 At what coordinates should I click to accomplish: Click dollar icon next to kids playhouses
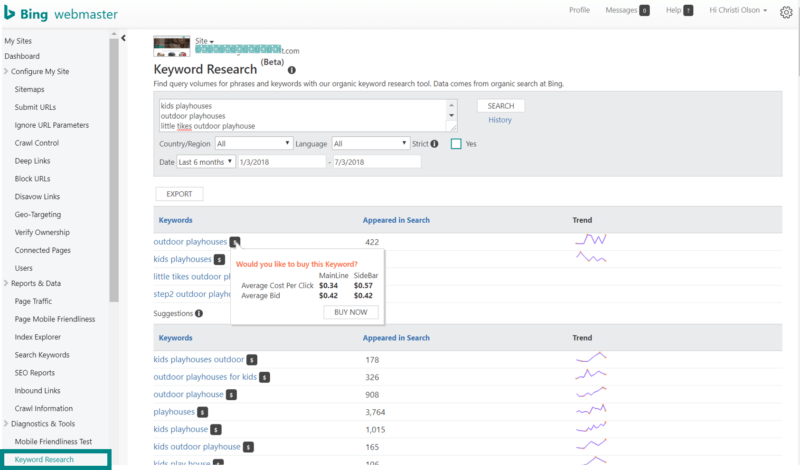tap(219, 260)
